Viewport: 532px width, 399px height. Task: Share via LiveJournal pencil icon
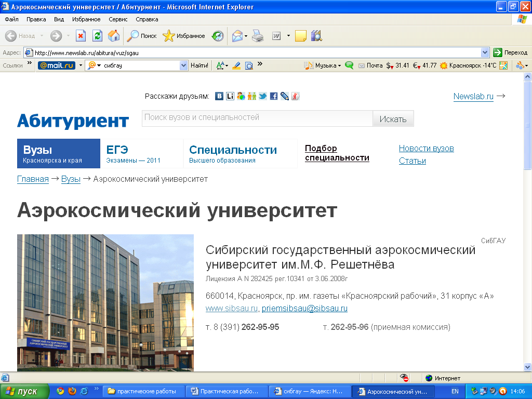[x=285, y=96]
